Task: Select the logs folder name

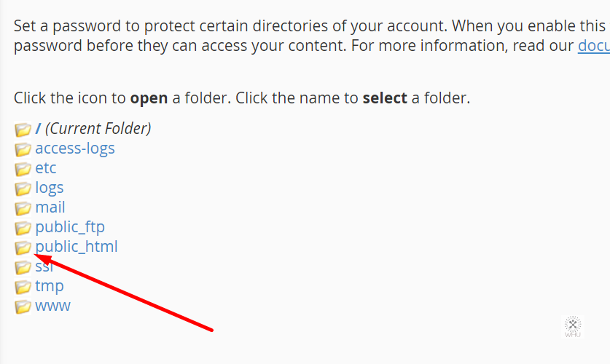Action: coord(50,188)
